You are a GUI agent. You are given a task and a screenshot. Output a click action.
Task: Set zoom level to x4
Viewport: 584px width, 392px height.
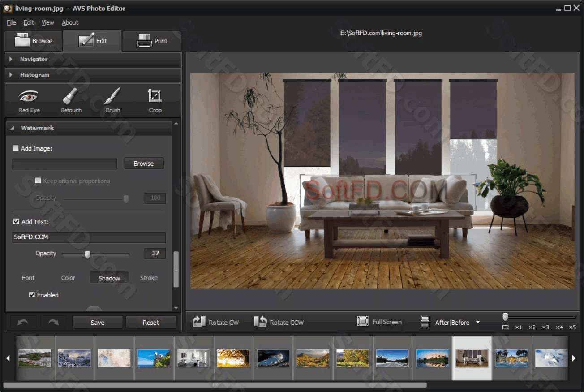(x=559, y=327)
